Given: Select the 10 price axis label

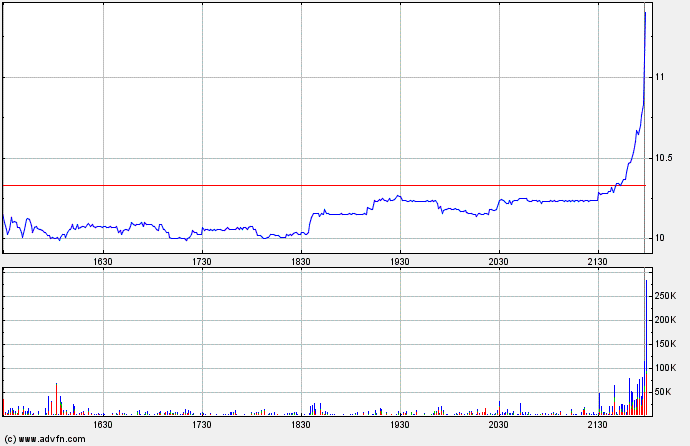Looking at the screenshot, I should click(x=660, y=238).
